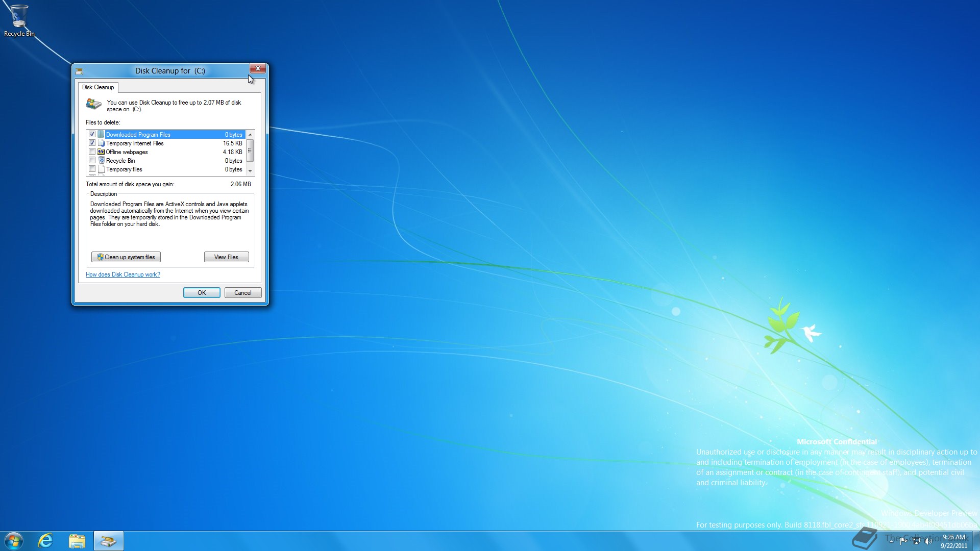Check the Offline webpages checkbox
The height and width of the screenshot is (551, 980).
[92, 152]
